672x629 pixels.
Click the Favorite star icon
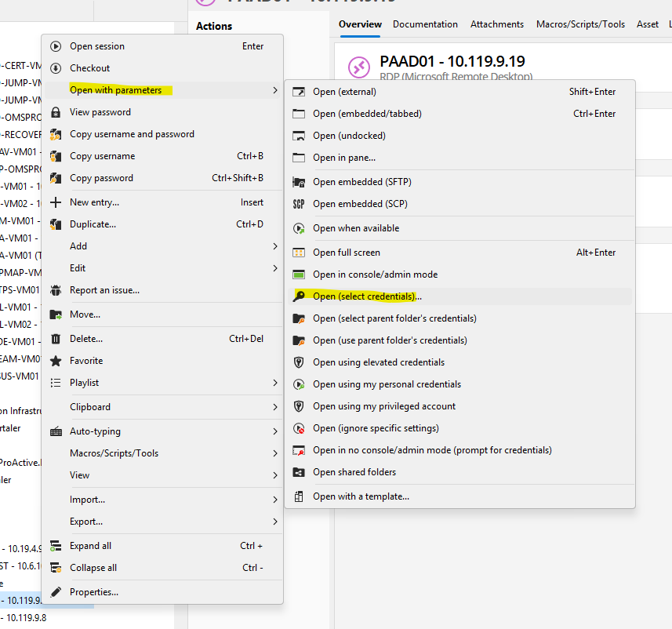pyautogui.click(x=56, y=361)
